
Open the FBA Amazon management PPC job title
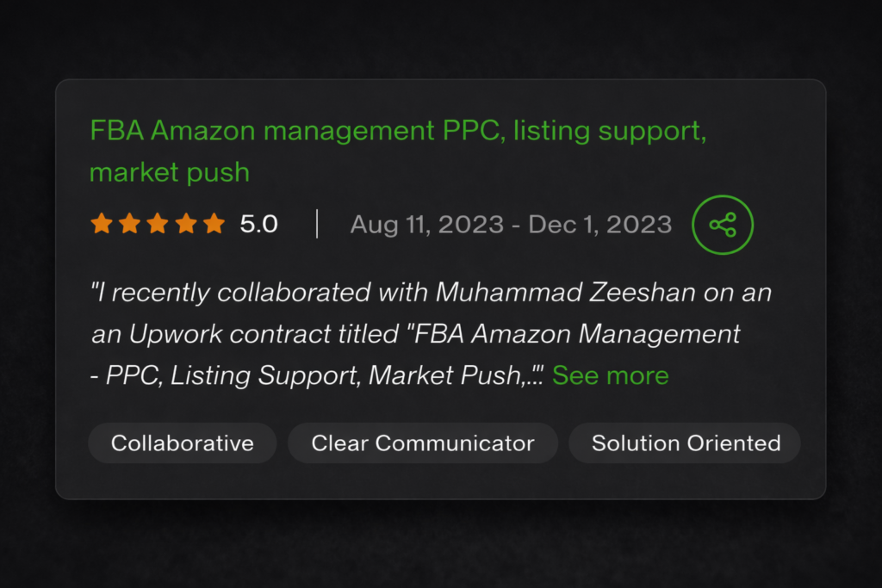[398, 132]
